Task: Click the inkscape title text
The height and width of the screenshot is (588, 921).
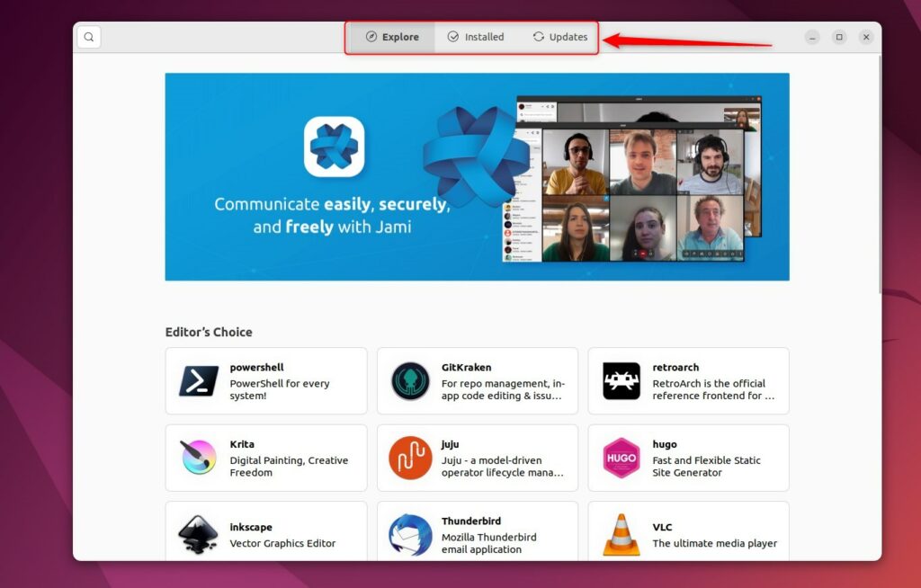Action: pos(251,527)
